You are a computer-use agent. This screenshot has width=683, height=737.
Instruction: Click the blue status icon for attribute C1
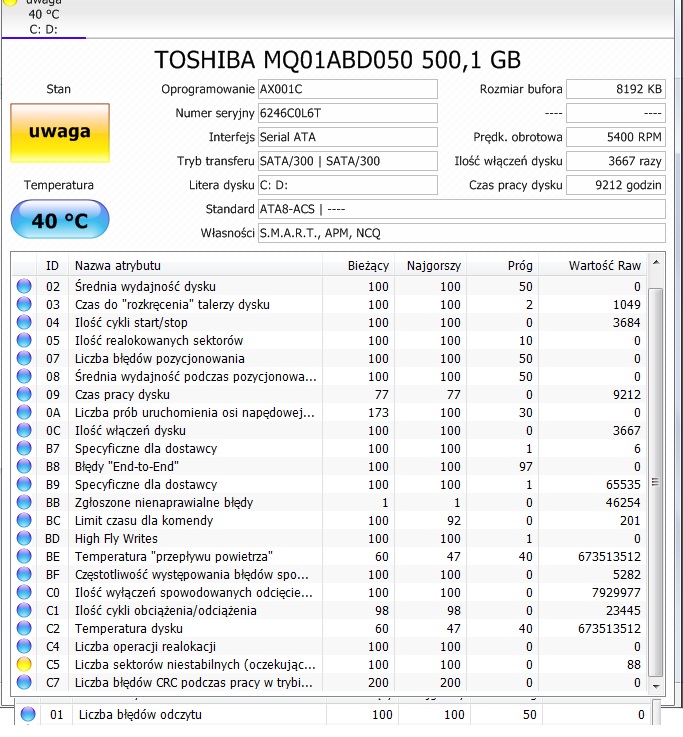[24, 611]
